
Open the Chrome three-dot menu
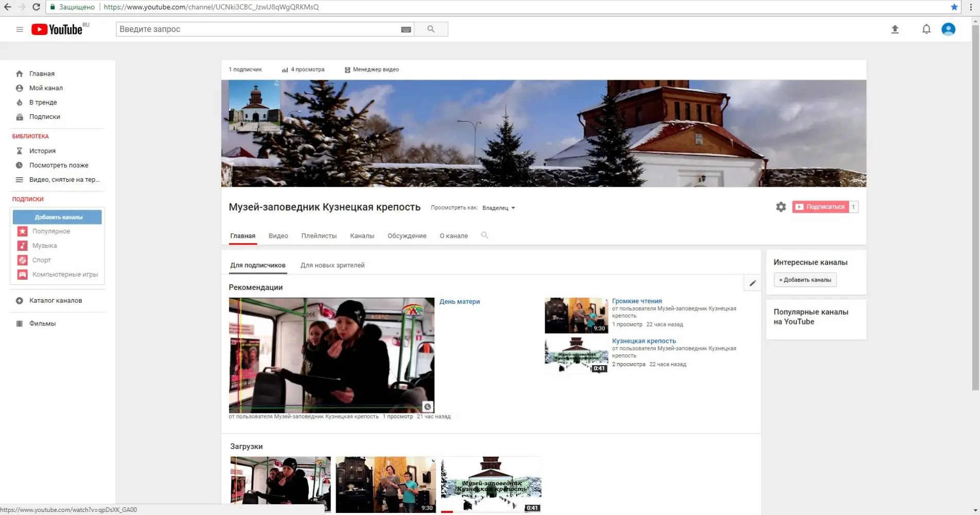coord(971,7)
